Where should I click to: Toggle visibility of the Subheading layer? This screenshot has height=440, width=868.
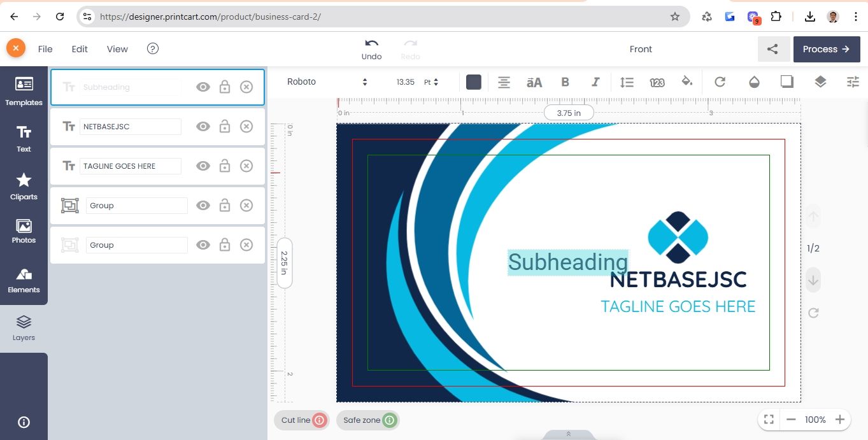click(203, 87)
